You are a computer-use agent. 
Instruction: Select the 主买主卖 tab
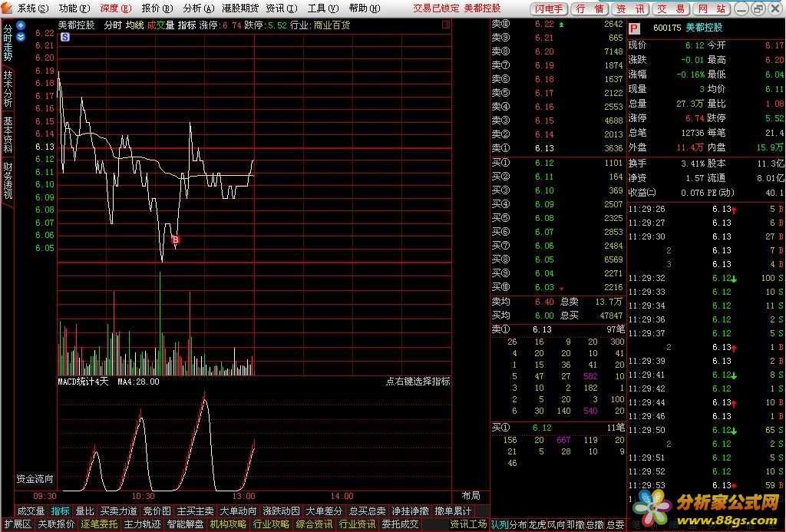click(195, 511)
